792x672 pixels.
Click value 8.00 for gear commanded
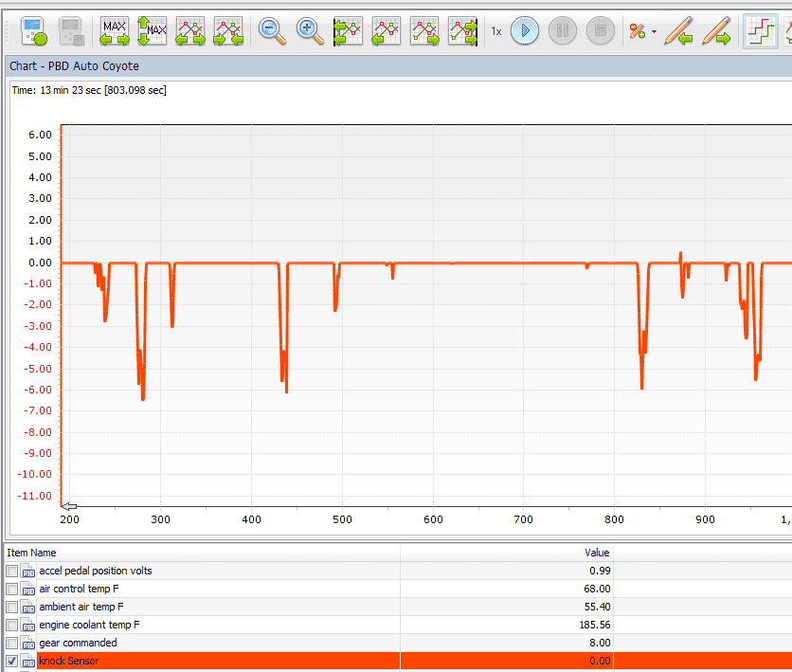click(600, 644)
